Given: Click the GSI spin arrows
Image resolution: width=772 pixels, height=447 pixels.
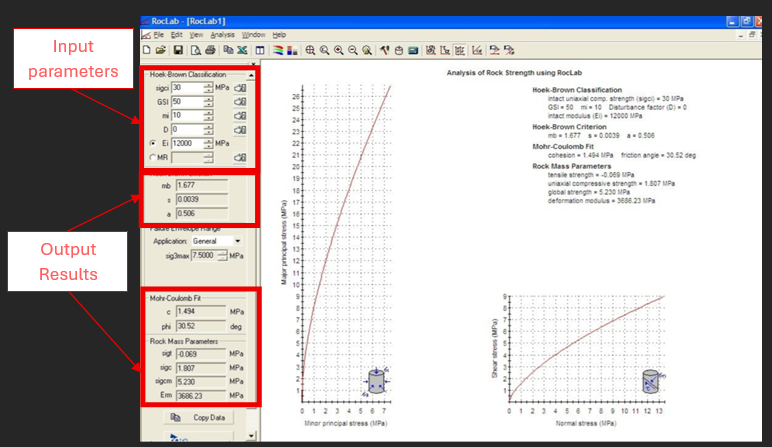Looking at the screenshot, I should [208, 102].
